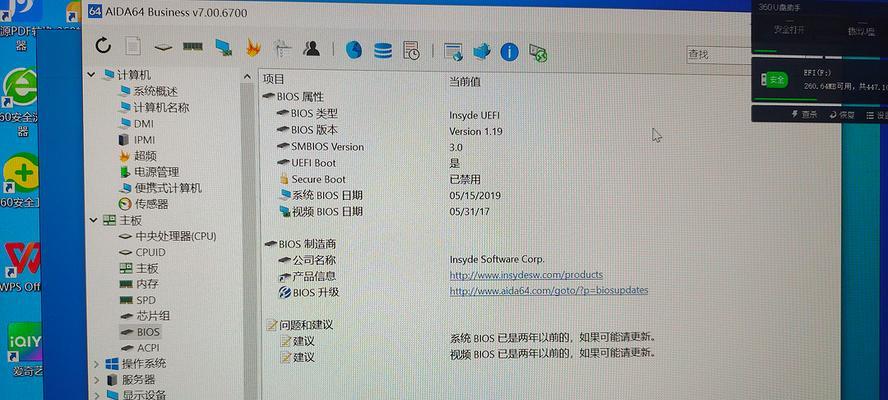Expand the 服务器 tree node
888x400 pixels.
coord(96,380)
